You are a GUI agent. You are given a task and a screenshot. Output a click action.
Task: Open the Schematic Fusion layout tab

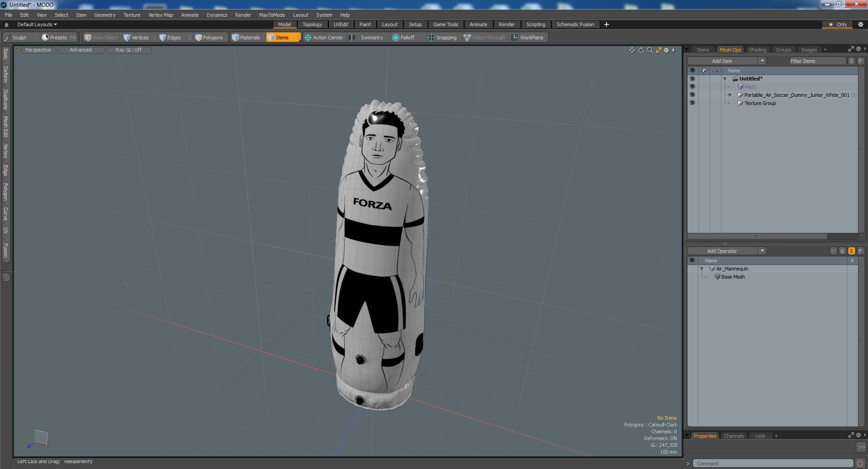click(x=575, y=24)
